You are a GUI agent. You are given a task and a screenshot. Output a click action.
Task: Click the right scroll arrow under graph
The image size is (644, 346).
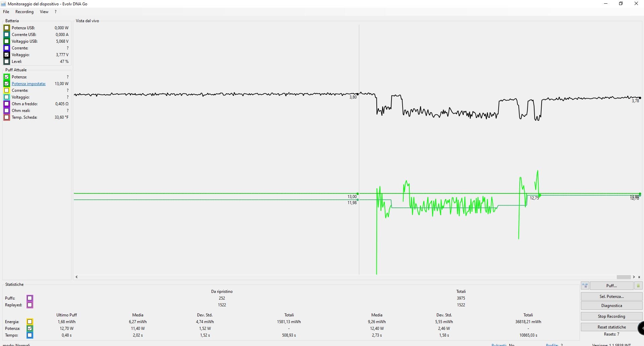634,277
